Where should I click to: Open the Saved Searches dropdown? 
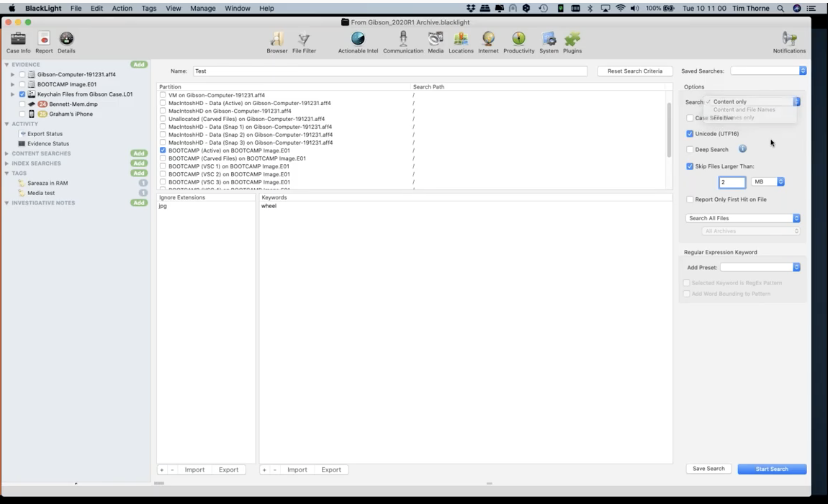768,71
